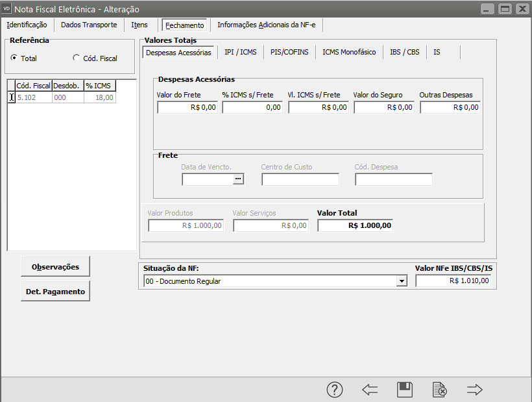Click the help question mark icon
Screen dimensions: 532x402
(334, 390)
